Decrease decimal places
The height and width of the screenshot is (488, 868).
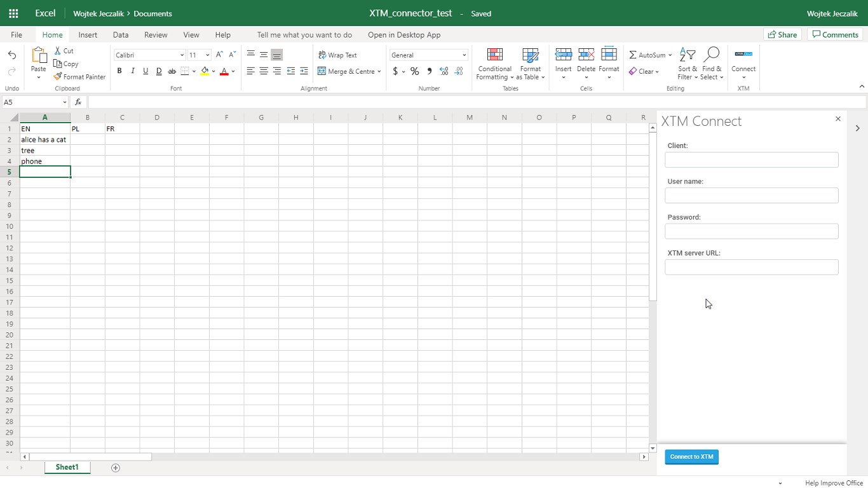459,71
